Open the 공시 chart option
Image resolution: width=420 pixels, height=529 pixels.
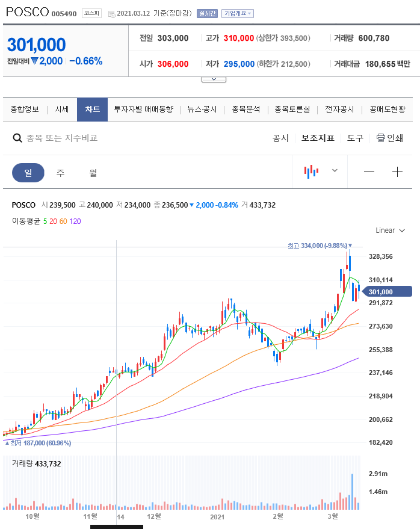(280, 138)
